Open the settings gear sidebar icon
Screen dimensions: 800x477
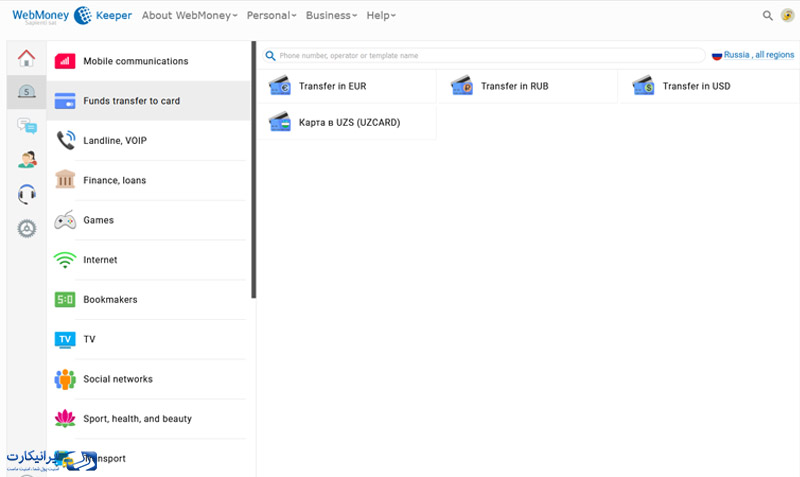[x=27, y=229]
